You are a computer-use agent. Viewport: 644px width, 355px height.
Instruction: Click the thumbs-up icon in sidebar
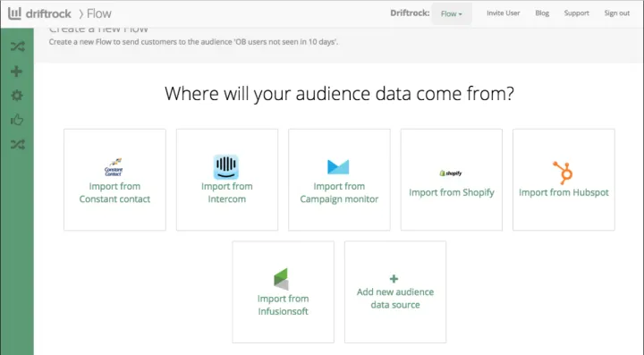(x=17, y=120)
